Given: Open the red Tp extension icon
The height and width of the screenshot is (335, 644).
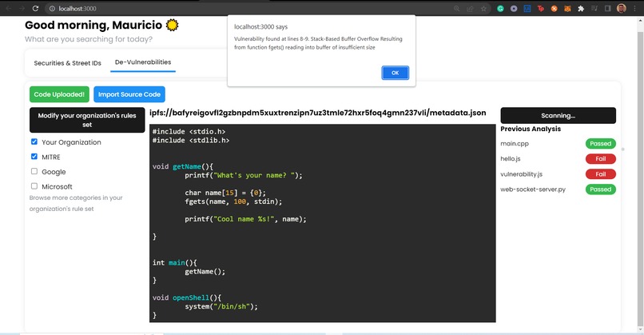Looking at the screenshot, I should coord(541,8).
